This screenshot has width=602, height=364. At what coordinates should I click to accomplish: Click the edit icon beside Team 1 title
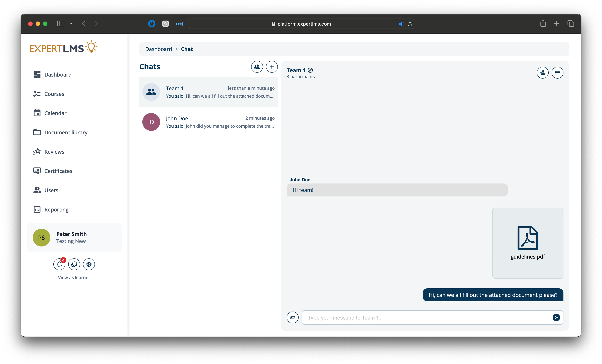click(x=310, y=70)
